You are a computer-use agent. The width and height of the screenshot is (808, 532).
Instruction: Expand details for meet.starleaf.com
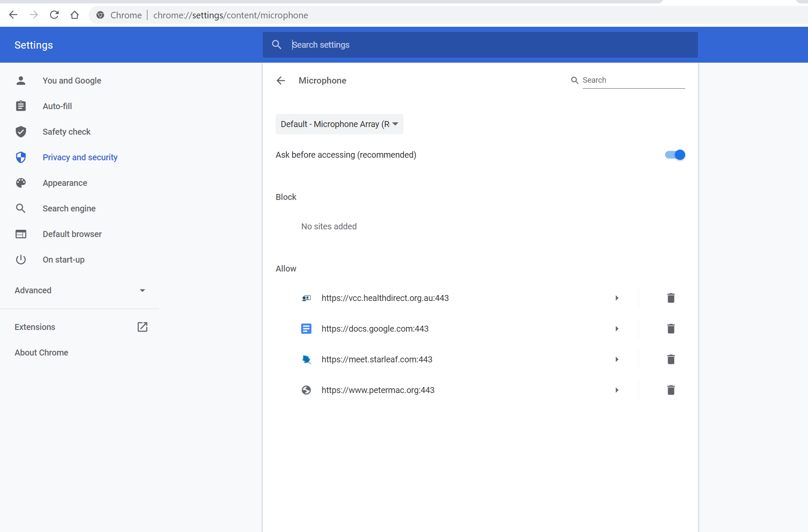coord(617,359)
